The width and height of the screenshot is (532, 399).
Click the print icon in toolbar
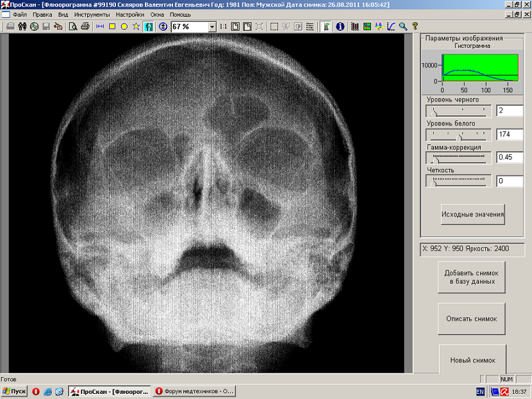tap(85, 27)
